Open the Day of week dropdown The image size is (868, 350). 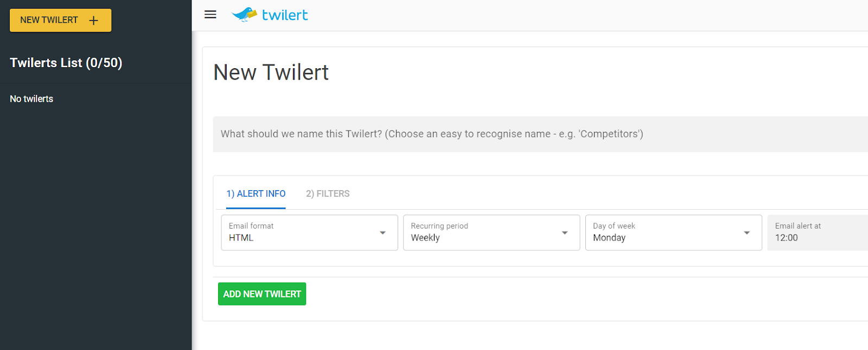coord(673,232)
